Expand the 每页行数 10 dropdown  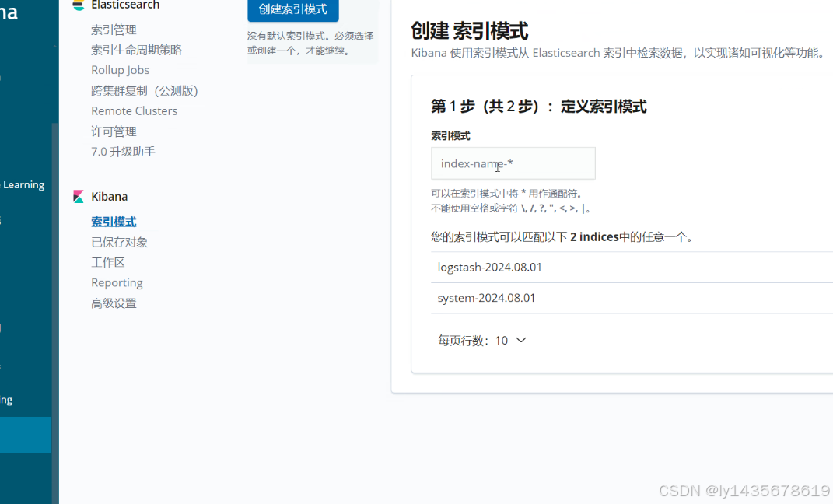[482, 341]
